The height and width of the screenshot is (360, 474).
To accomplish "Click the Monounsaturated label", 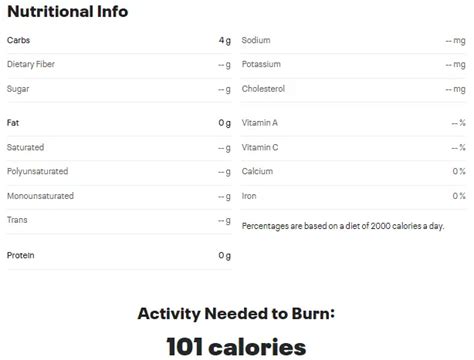I will click(x=40, y=196).
